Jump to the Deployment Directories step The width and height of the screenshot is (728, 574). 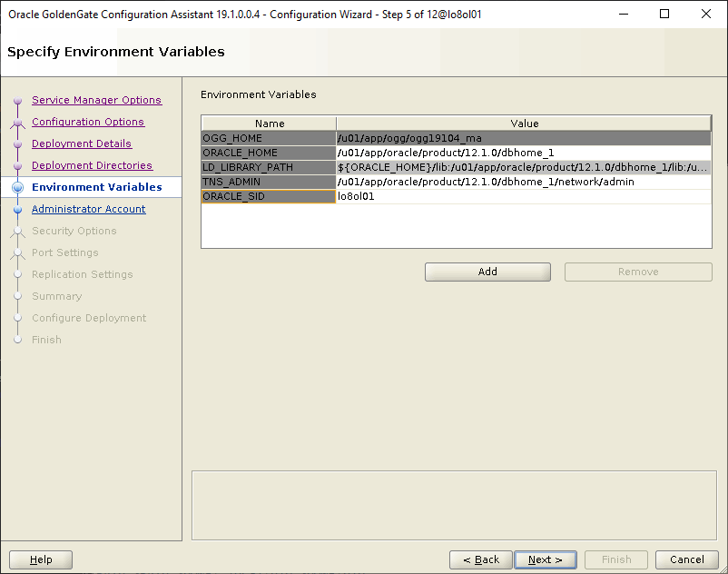pyautogui.click(x=92, y=165)
